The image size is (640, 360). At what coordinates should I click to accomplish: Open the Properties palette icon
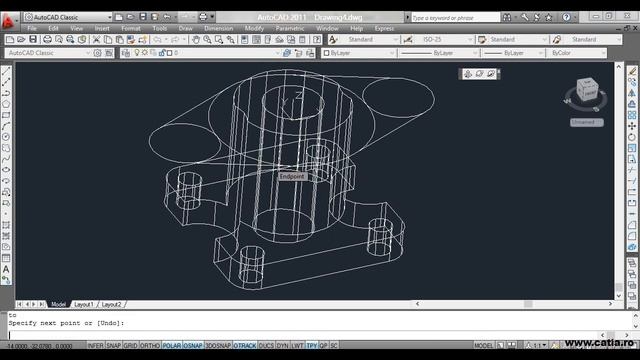point(244,40)
